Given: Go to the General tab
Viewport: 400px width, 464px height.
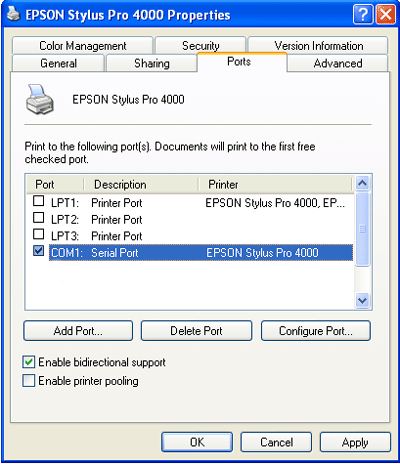Looking at the screenshot, I should 58,63.
